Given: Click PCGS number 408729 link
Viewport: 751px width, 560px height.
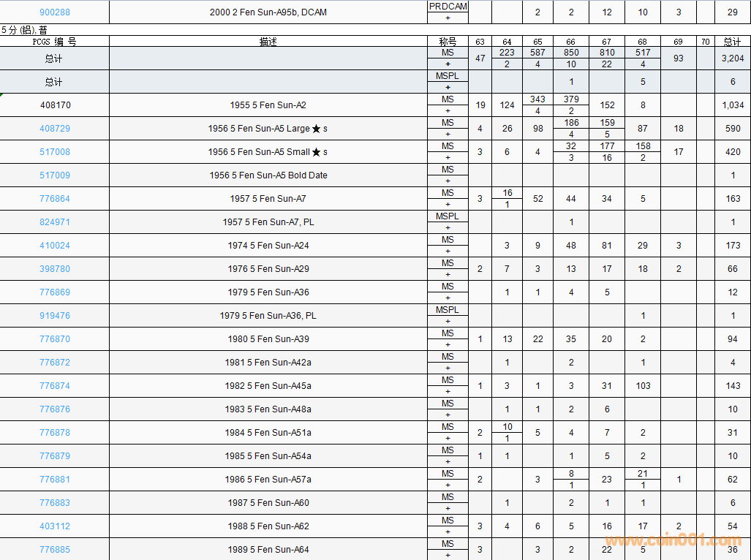Looking at the screenshot, I should pyautogui.click(x=55, y=129).
